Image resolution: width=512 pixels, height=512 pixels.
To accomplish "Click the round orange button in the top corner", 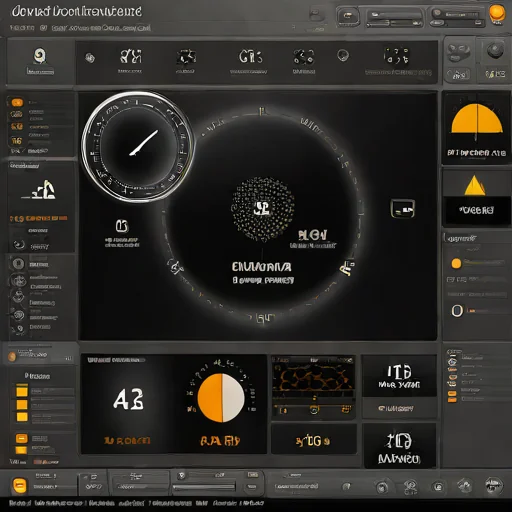I will 497,13.
